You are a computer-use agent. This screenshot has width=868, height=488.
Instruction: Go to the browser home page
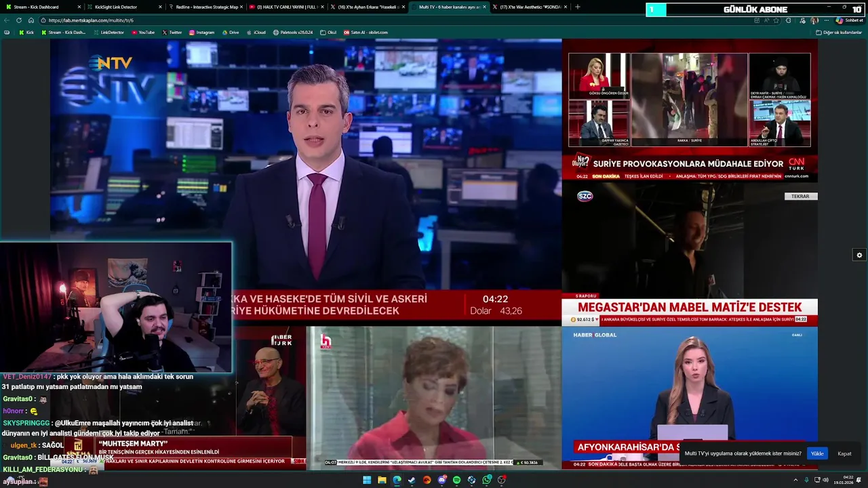31,20
